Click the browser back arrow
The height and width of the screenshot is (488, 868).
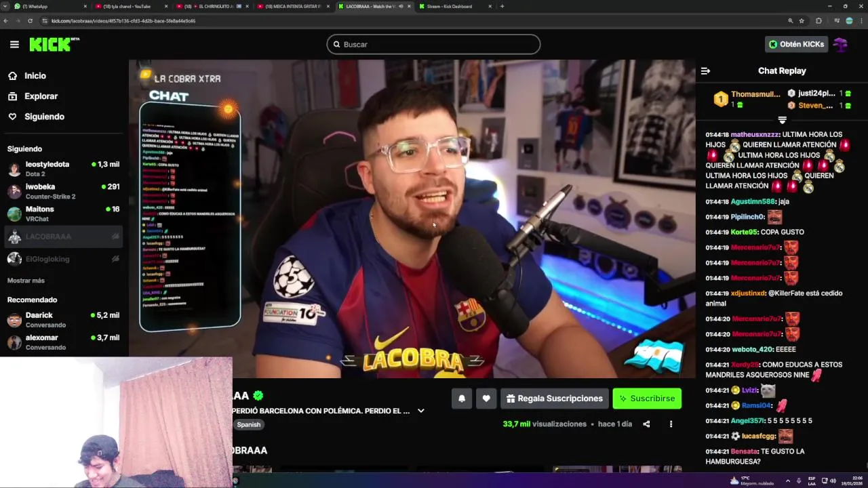[x=6, y=21]
